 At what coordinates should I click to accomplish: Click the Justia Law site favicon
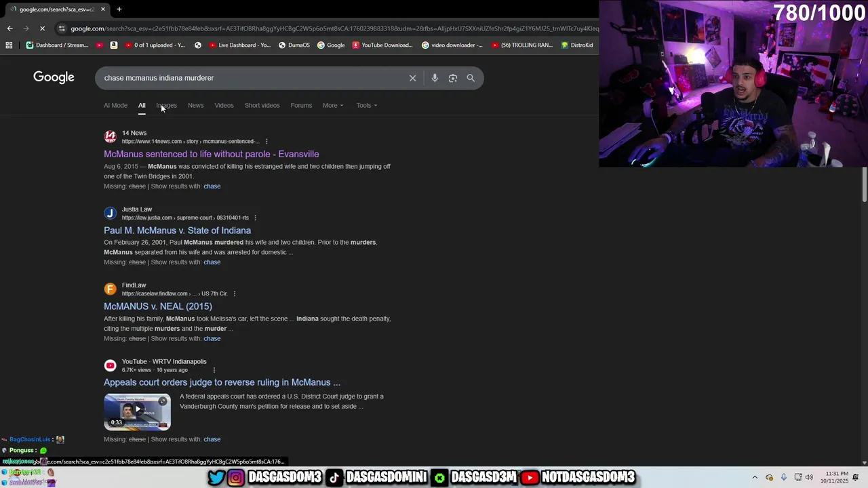110,213
